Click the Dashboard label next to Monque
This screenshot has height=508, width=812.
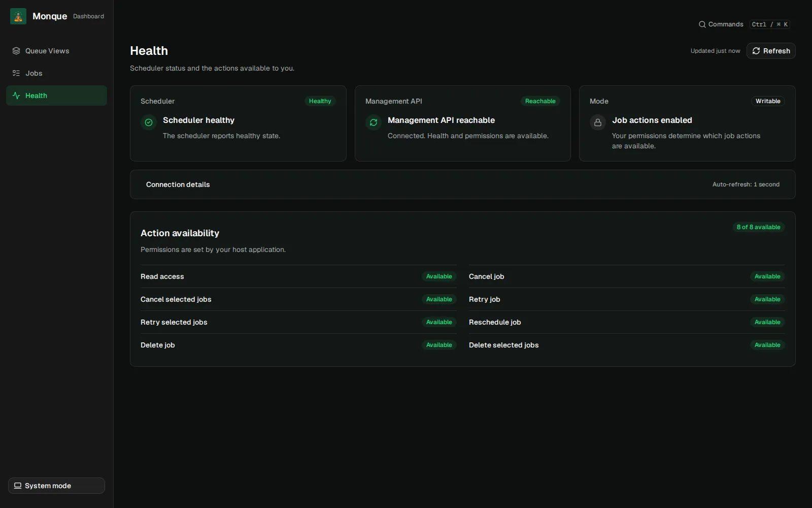88,16
